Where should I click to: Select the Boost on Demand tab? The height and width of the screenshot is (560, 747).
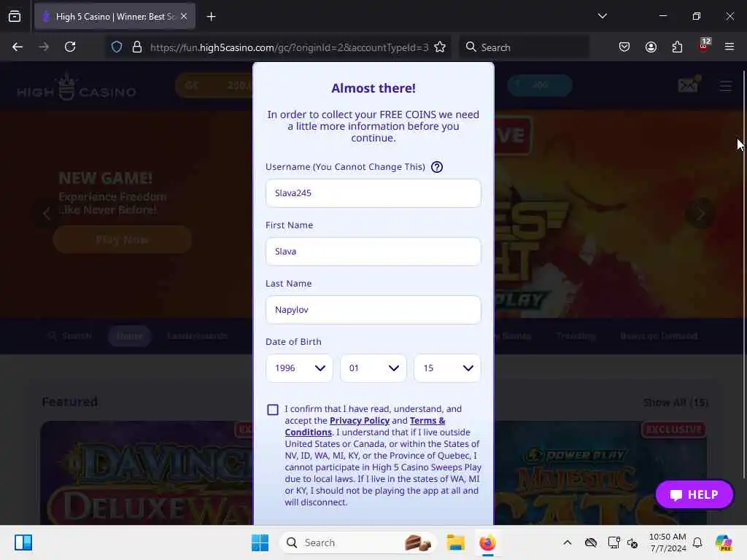point(659,335)
